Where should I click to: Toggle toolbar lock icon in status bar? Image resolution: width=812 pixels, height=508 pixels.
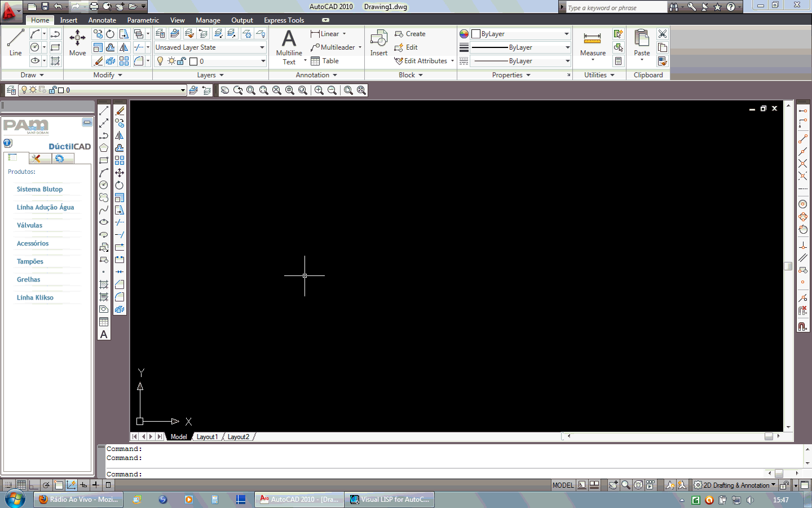(x=784, y=485)
